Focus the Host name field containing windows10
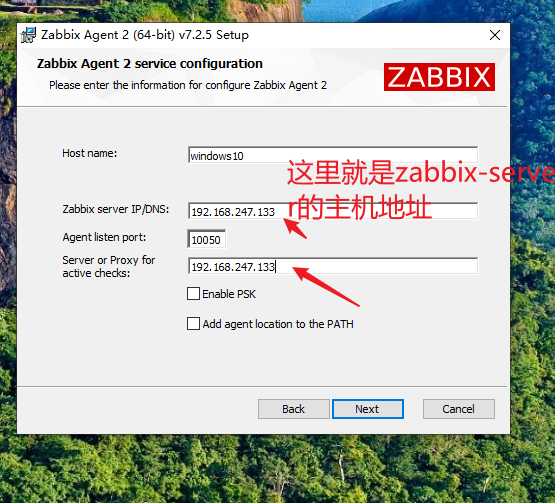 coord(333,155)
